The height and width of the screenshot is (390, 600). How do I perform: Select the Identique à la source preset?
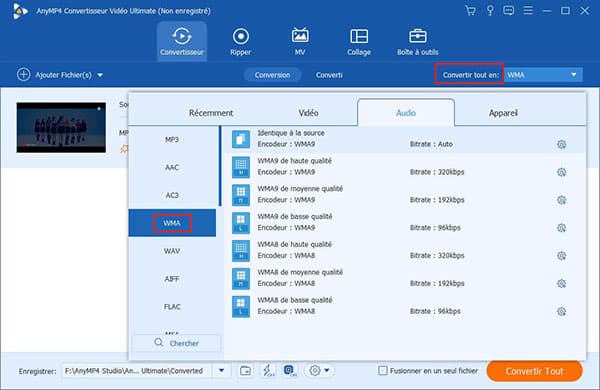[406, 139]
